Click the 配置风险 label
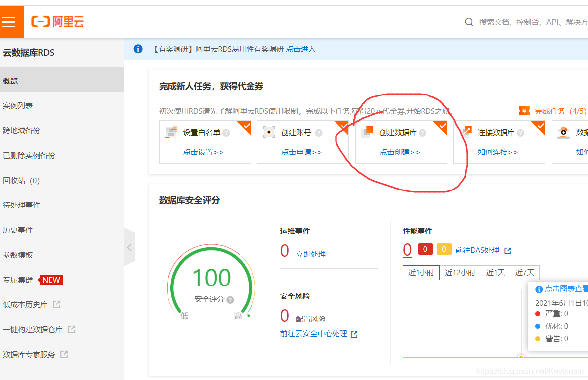Screen dimensions: 588x380 click(x=311, y=319)
